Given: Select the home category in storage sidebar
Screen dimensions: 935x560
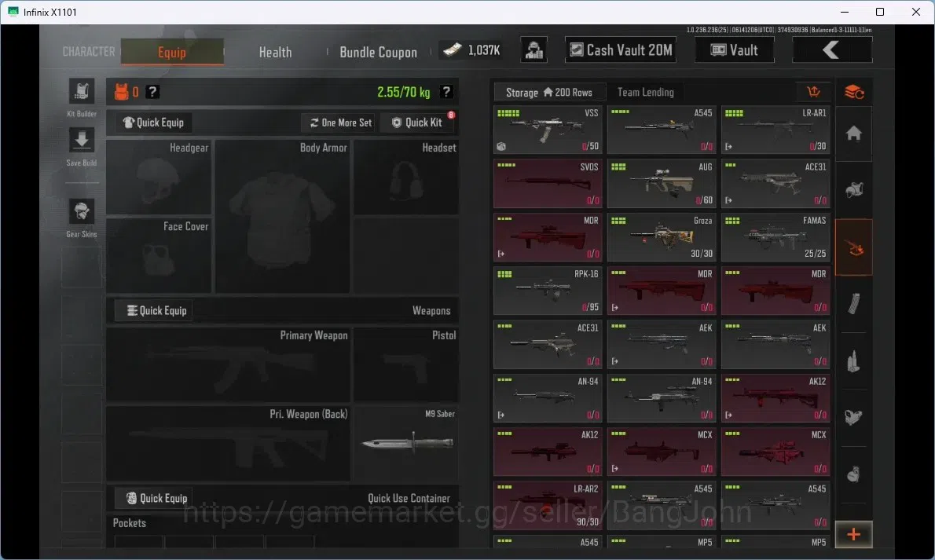Looking at the screenshot, I should tap(854, 133).
